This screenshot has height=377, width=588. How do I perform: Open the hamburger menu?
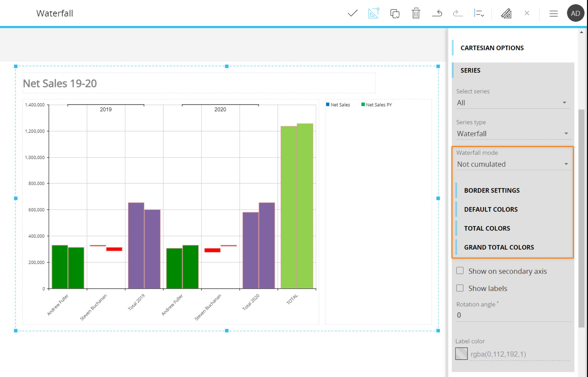point(553,13)
